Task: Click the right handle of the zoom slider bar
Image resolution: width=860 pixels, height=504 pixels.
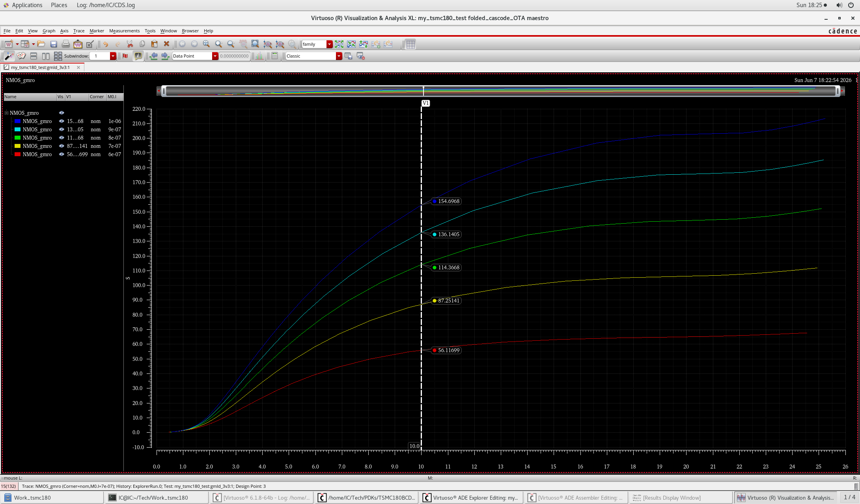Action: coord(838,91)
